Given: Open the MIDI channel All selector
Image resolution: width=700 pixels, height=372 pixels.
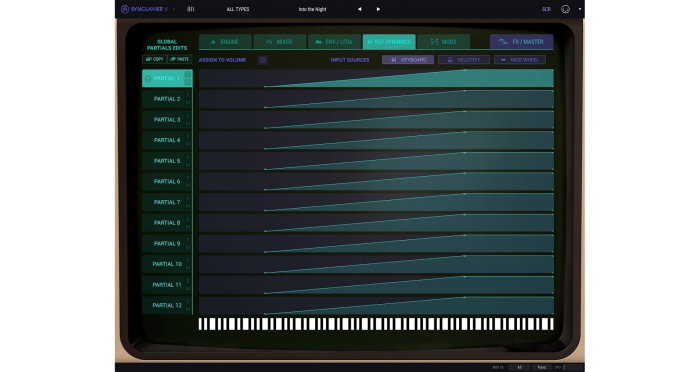Looking at the screenshot, I should pos(519,368).
